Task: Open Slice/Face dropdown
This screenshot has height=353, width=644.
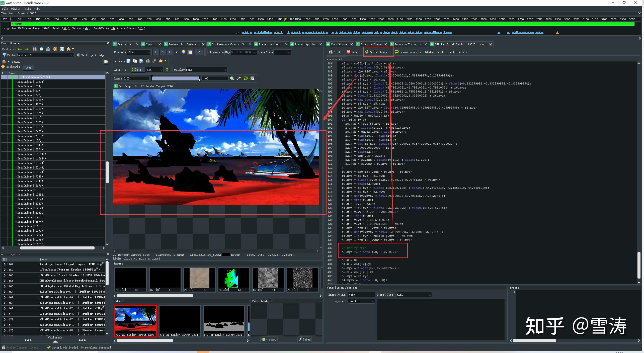Action: click(x=282, y=52)
